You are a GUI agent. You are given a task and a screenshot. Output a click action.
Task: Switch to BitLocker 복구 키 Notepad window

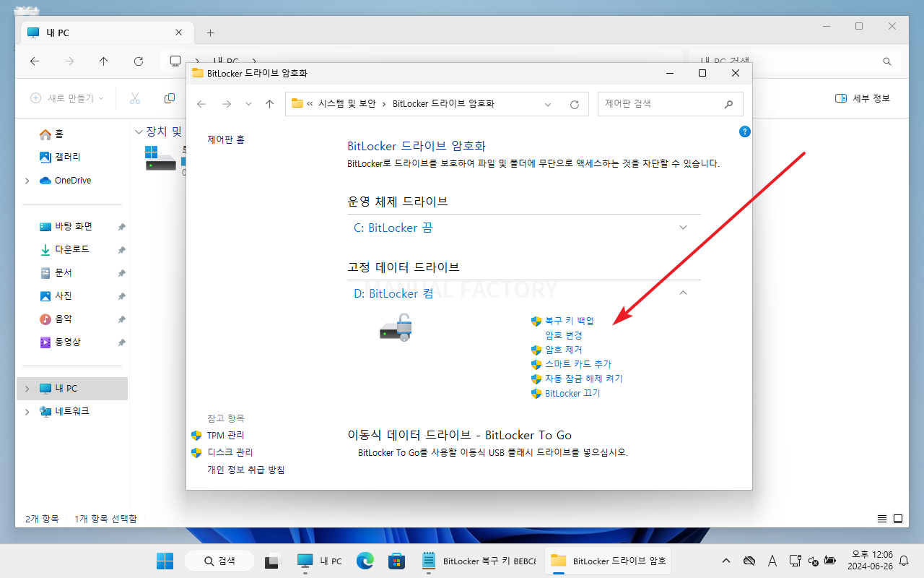pyautogui.click(x=479, y=561)
